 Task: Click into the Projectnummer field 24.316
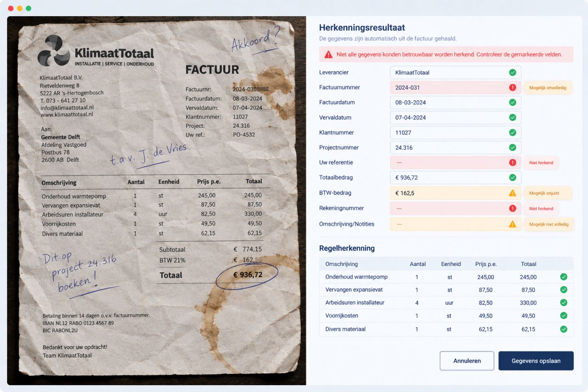(456, 148)
